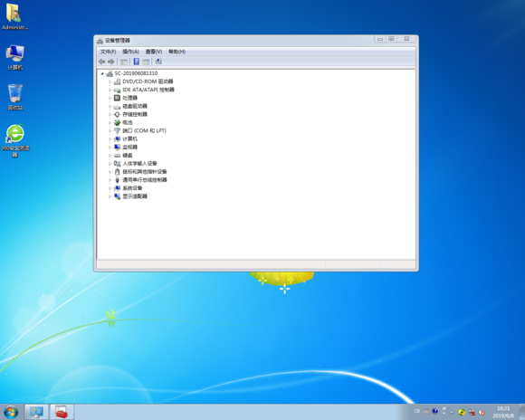Open the 操作(A) menu
525x420 pixels.
130,52
